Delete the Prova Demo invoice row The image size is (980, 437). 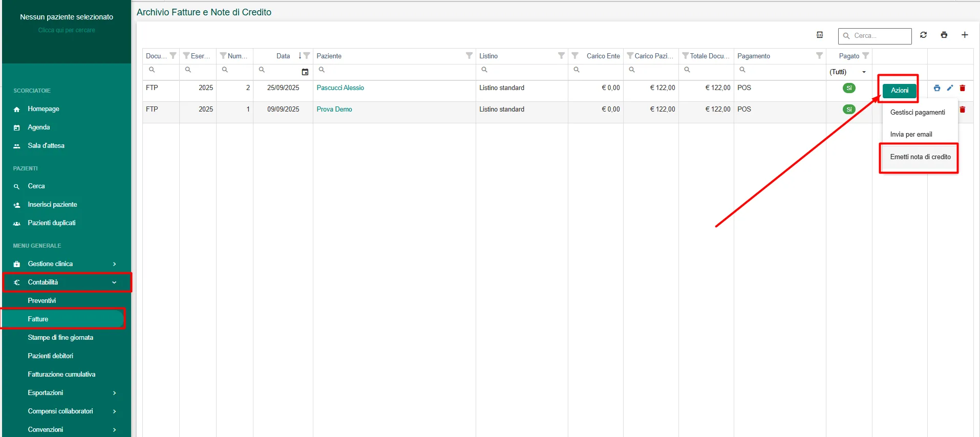(x=962, y=110)
